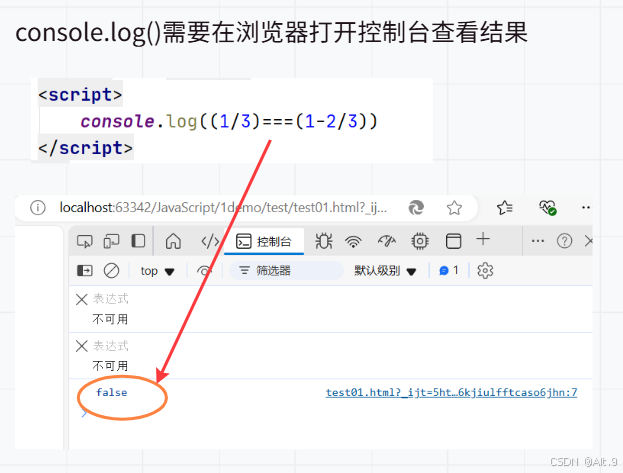Open DevTools customize ellipsis menu

[538, 241]
